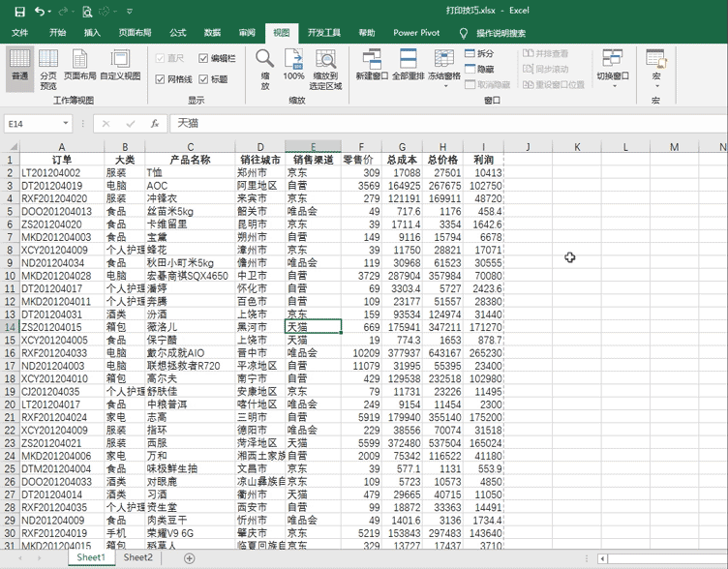Image resolution: width=728 pixels, height=569 pixels.
Task: Select column K header
Action: coord(577,147)
